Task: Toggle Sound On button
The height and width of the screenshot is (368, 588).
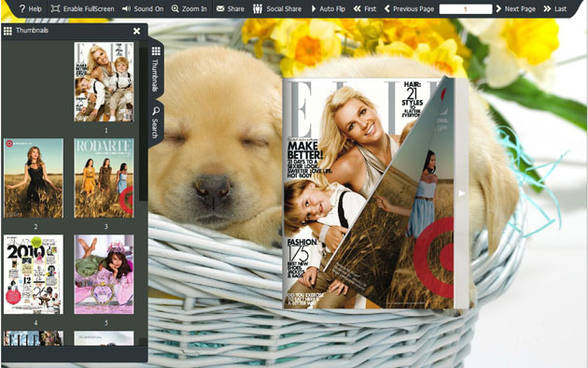Action: (x=143, y=8)
